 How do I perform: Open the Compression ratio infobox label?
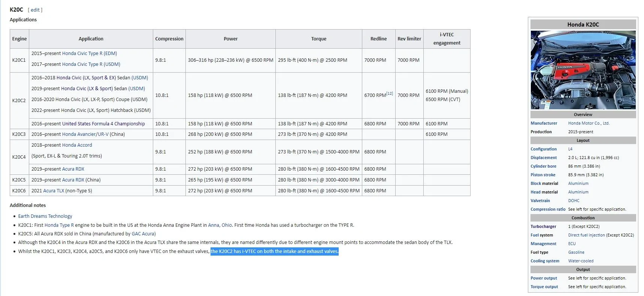point(548,210)
